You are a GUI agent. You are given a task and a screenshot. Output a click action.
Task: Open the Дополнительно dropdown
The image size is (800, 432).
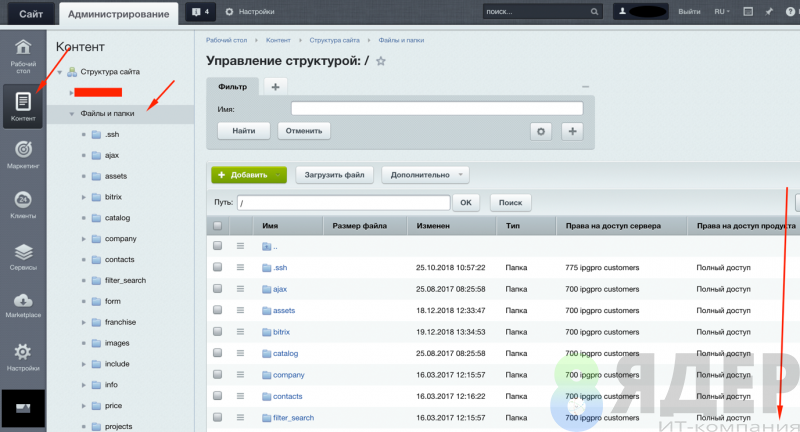click(x=425, y=175)
